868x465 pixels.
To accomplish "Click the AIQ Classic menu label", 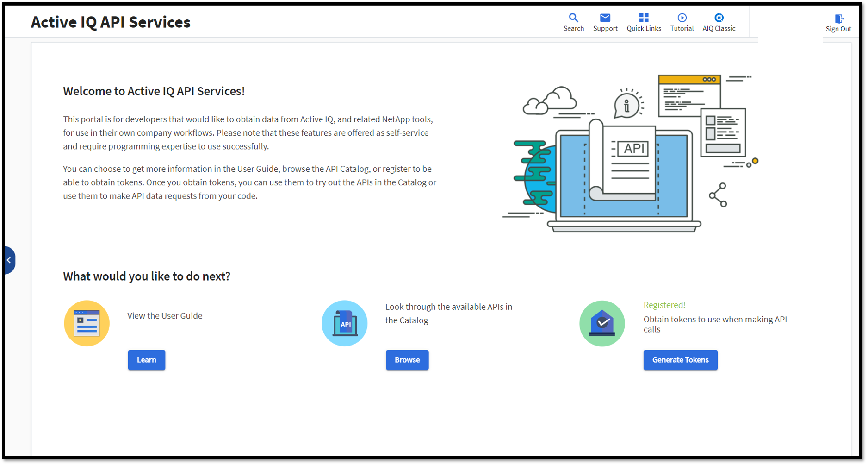I will tap(719, 29).
